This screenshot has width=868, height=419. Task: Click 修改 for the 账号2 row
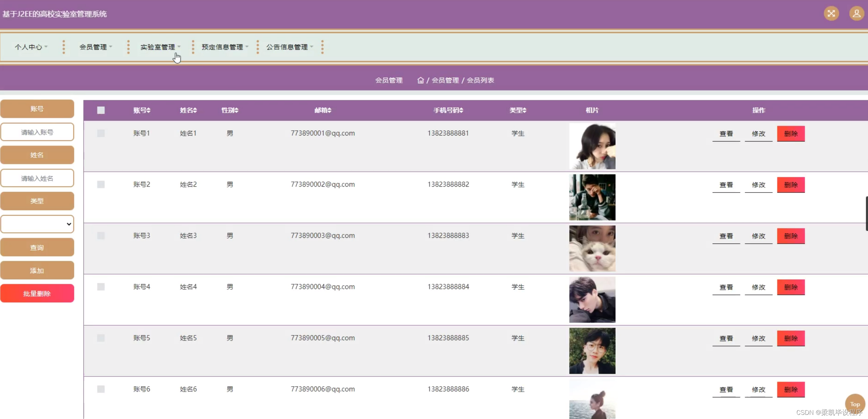(x=758, y=185)
